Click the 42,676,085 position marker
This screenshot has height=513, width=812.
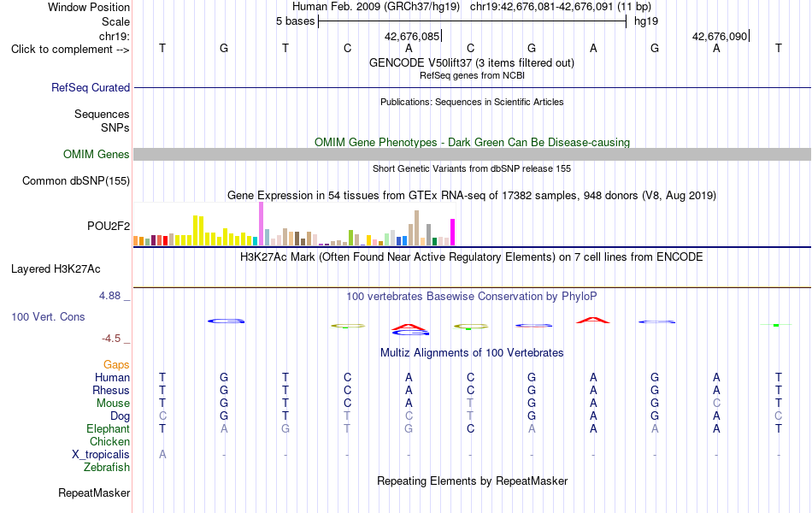pos(412,36)
